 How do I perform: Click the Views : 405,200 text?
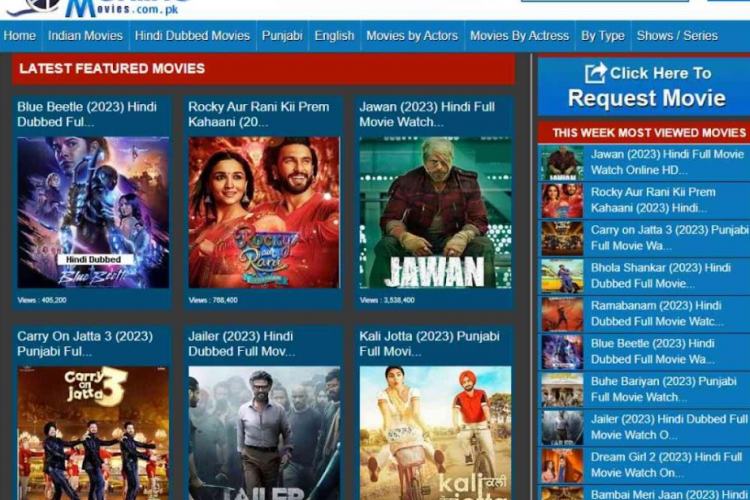point(42,300)
